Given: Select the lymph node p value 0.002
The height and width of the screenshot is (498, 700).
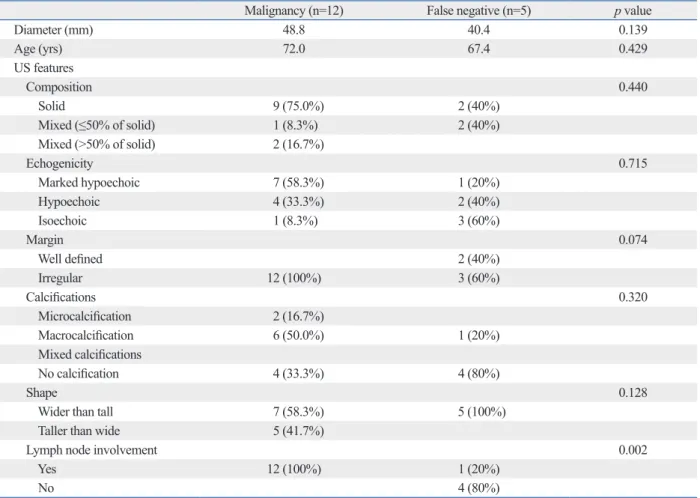Looking at the screenshot, I should (633, 450).
